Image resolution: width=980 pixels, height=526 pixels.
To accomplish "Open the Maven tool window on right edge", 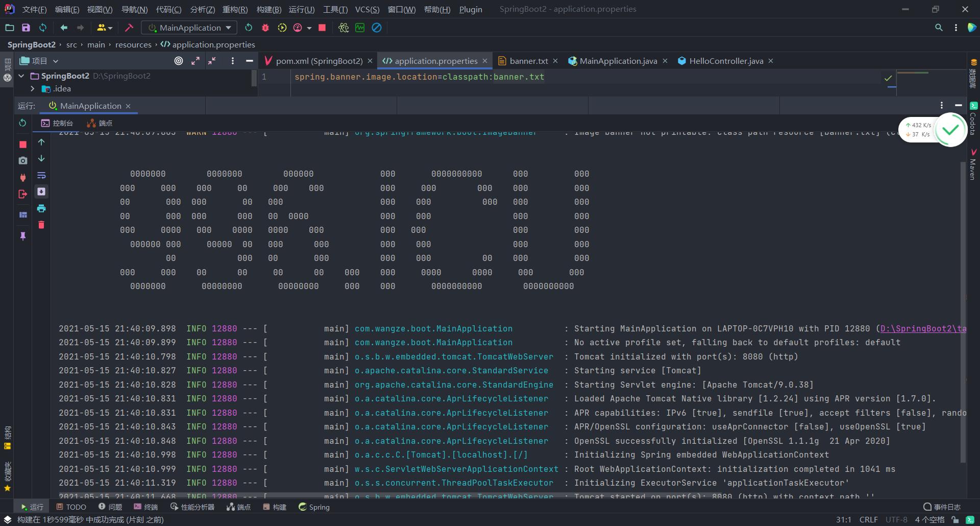I will [x=973, y=164].
